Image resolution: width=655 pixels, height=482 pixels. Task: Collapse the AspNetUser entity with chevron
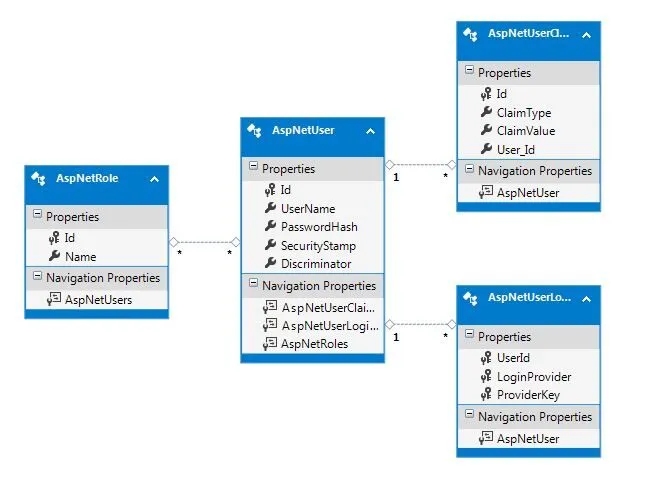point(371,132)
